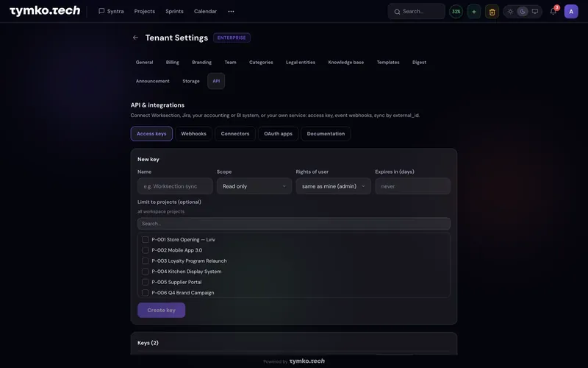Open the more navigation menu (three dots)
The width and height of the screenshot is (588, 368).
[x=231, y=11]
